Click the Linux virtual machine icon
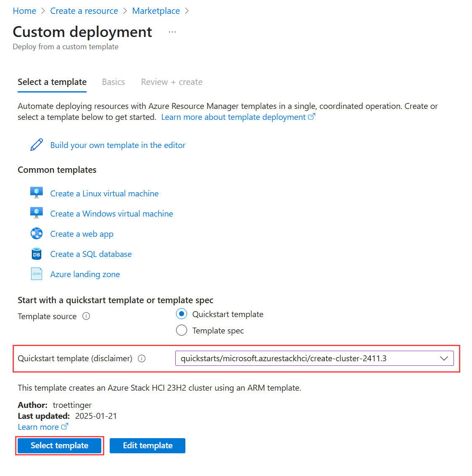The width and height of the screenshot is (472, 476). tap(37, 193)
